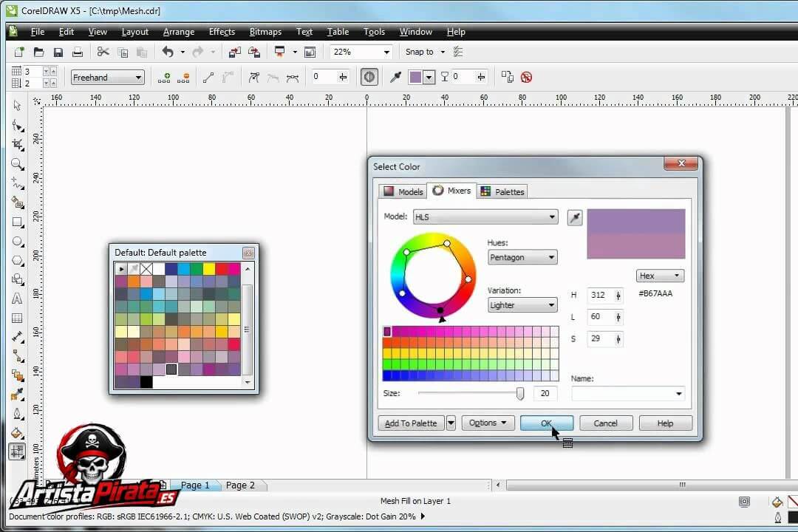798x532 pixels.
Task: Switch to the Models tab
Action: [x=403, y=191]
